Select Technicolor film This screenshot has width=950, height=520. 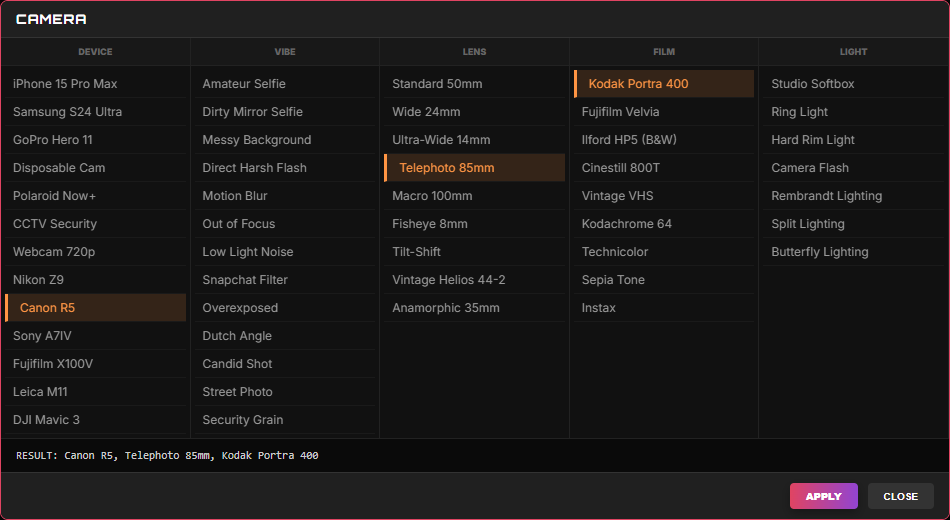(x=664, y=252)
